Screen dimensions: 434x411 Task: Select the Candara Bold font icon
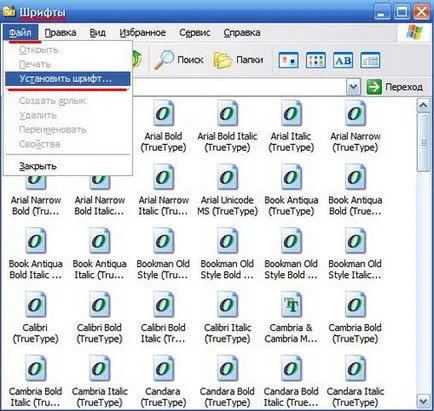tap(227, 368)
